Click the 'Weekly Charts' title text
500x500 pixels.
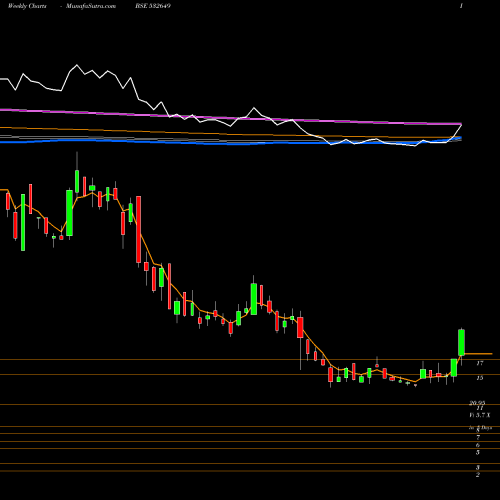point(27,6)
